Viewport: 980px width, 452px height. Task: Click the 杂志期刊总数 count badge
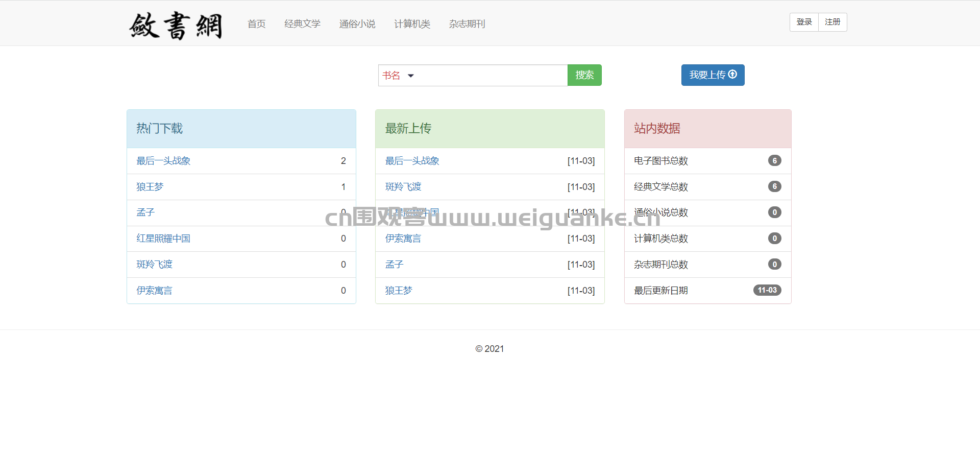pos(775,264)
